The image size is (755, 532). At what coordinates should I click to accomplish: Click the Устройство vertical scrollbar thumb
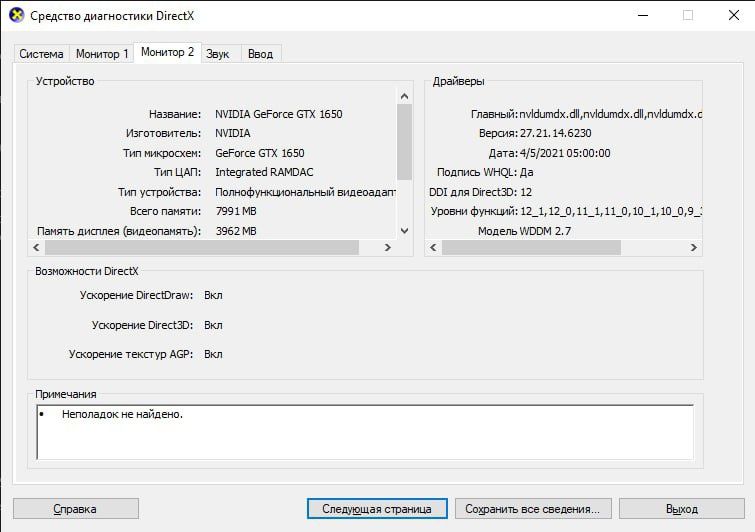pyautogui.click(x=404, y=142)
